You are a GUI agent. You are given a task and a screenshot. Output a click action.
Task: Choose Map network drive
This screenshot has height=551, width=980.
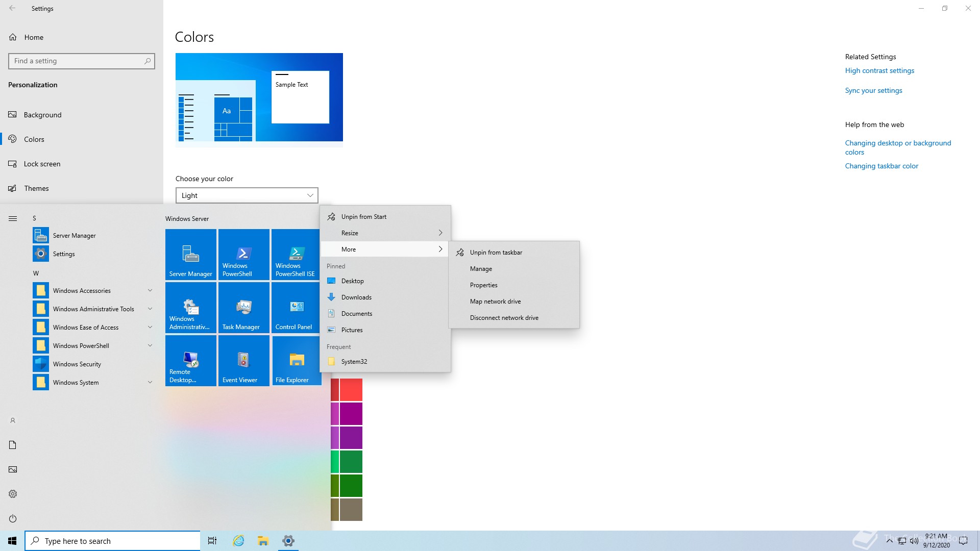(x=514, y=301)
